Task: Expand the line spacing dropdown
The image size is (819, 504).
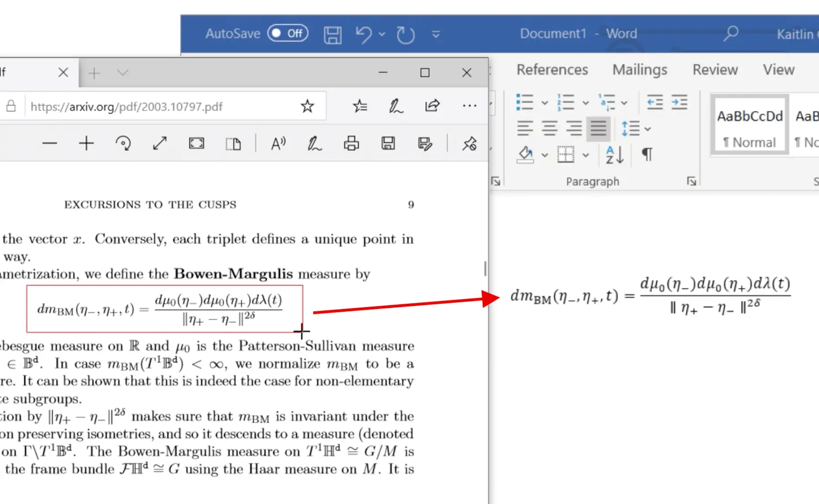Action: pyautogui.click(x=648, y=129)
